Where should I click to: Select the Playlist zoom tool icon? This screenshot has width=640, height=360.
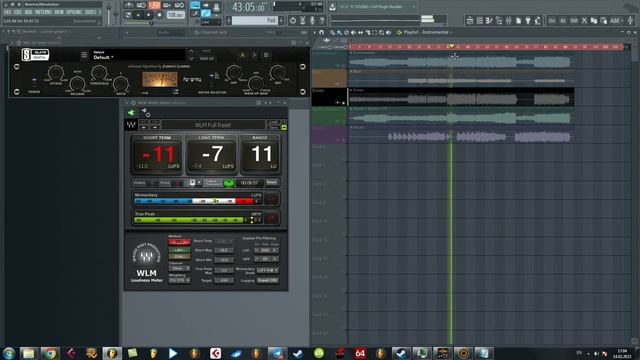[x=381, y=33]
